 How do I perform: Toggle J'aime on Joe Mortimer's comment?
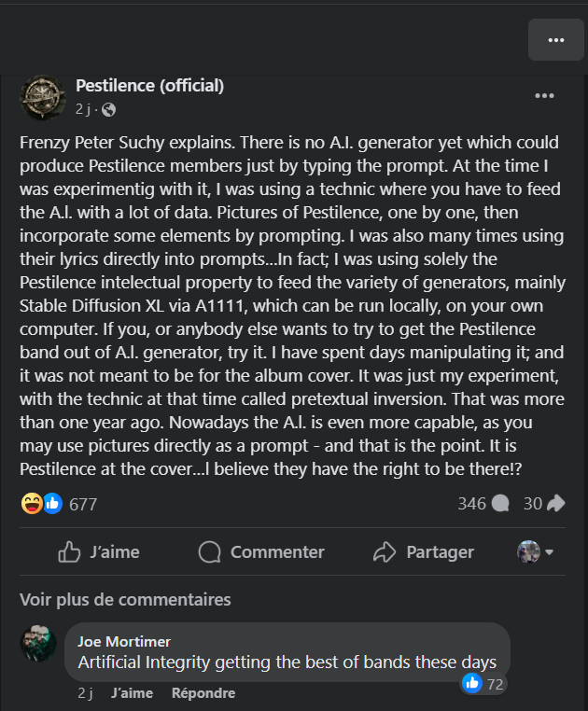point(132,693)
